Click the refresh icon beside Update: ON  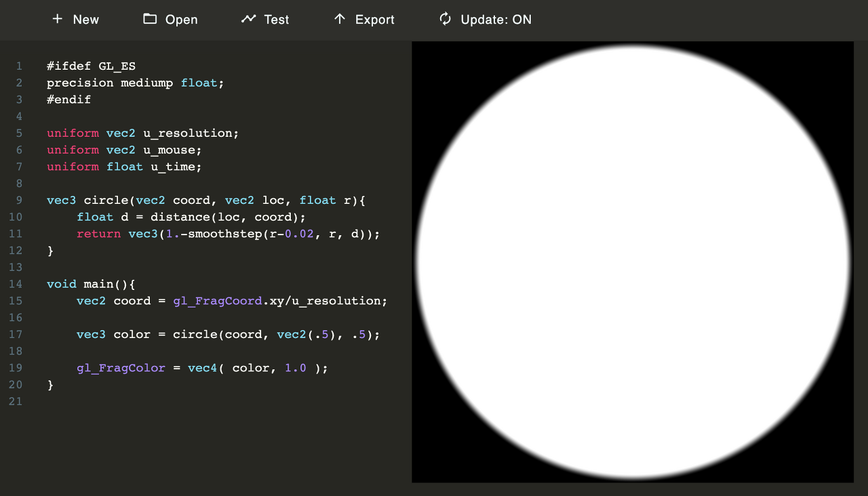tap(446, 19)
